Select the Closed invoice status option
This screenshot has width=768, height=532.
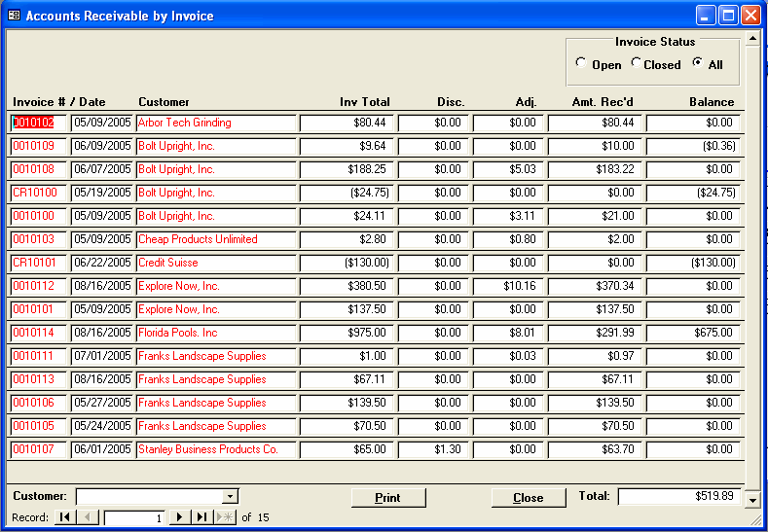[x=637, y=64]
